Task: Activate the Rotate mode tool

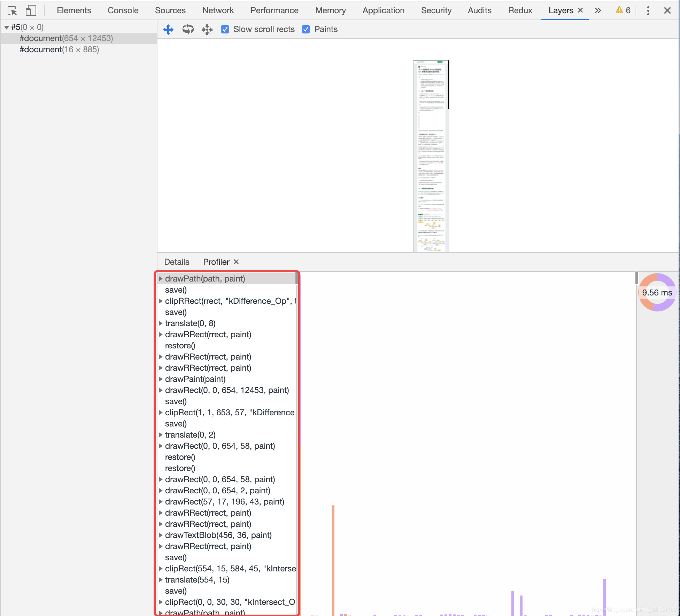Action: [188, 30]
